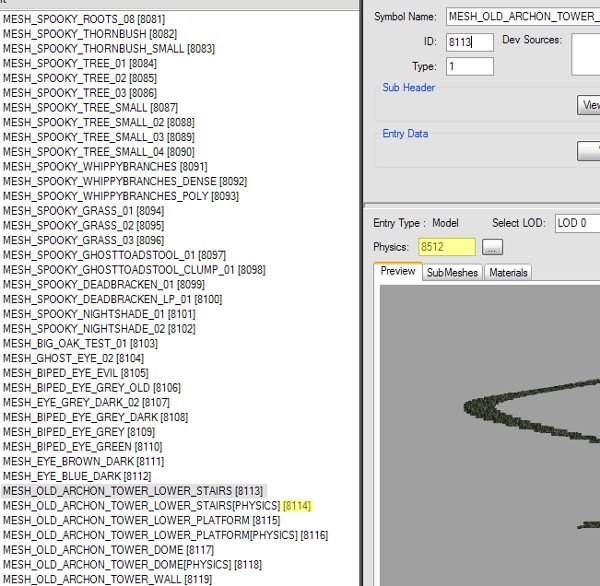The height and width of the screenshot is (586, 600).
Task: Select MESH_SPOOKY_NIGHTSHADE_01 item
Action: 98,314
